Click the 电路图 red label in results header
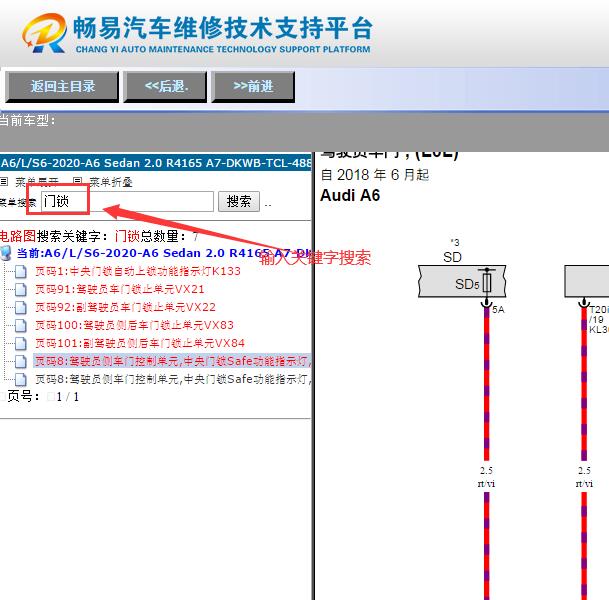Screen dimensions: 609x600 18,236
